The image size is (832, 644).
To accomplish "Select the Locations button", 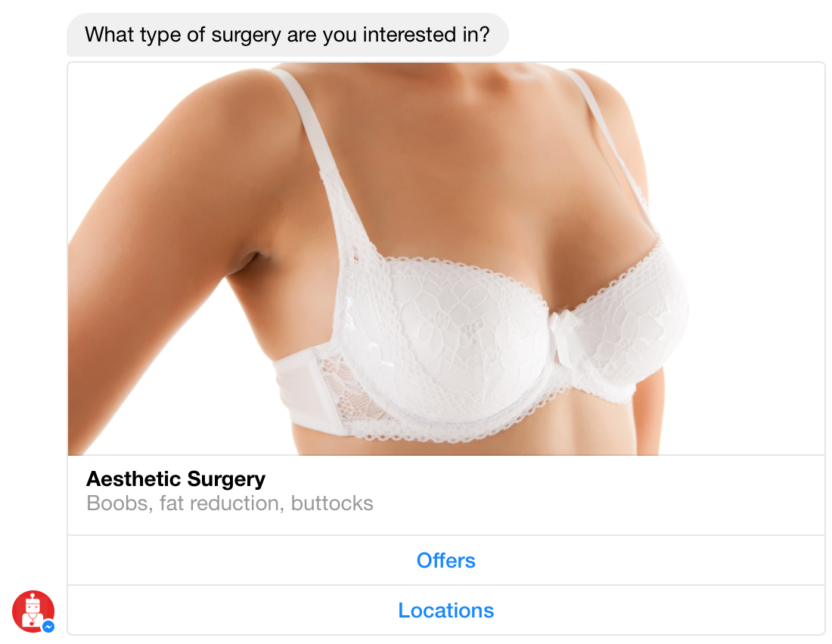I will point(445,610).
